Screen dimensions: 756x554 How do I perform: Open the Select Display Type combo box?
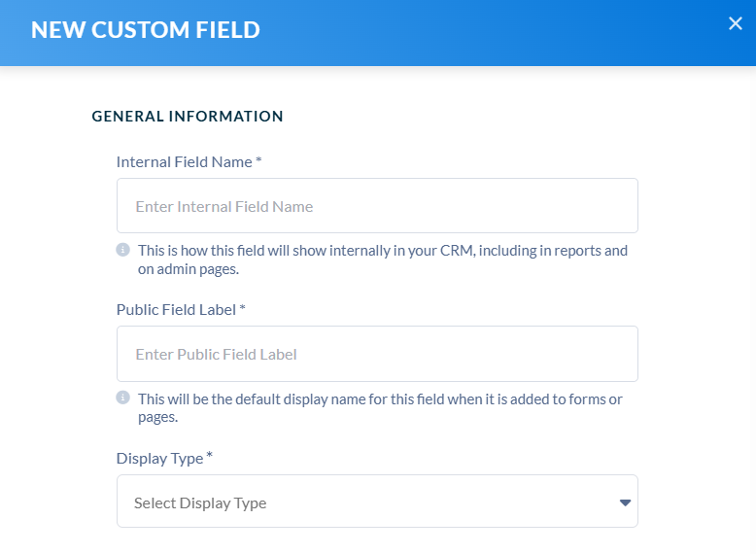pyautogui.click(x=377, y=501)
